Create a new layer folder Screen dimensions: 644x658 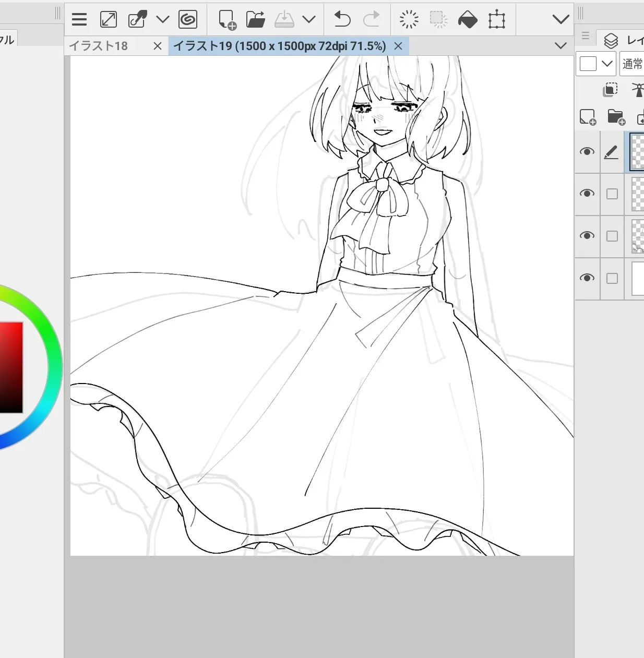(x=616, y=117)
